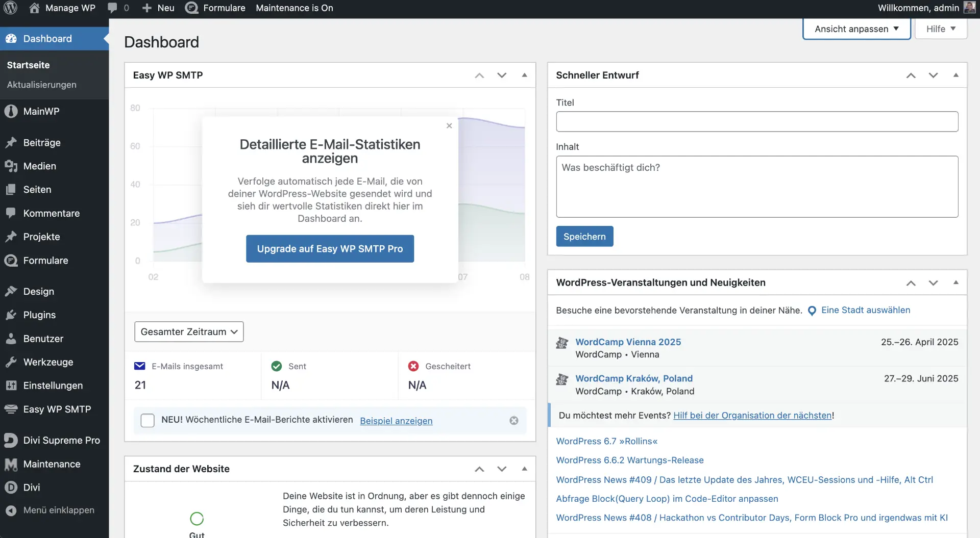The image size is (980, 538).
Task: Collapse the Schneller Entwurf widget
Action: 955,75
